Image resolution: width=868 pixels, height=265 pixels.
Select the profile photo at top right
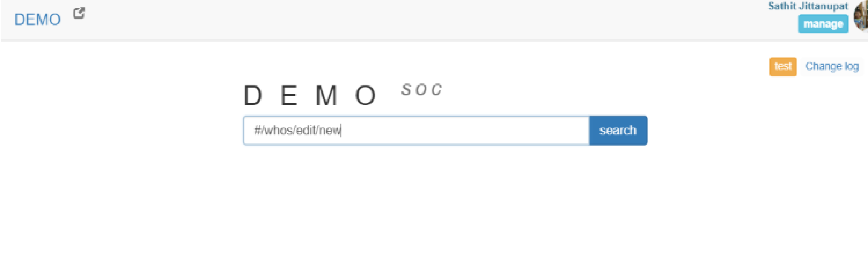[x=861, y=16]
